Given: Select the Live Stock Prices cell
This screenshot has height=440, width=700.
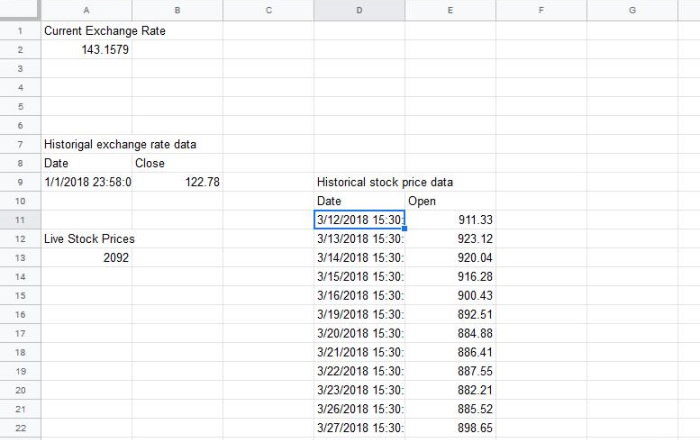Looking at the screenshot, I should (88, 239).
